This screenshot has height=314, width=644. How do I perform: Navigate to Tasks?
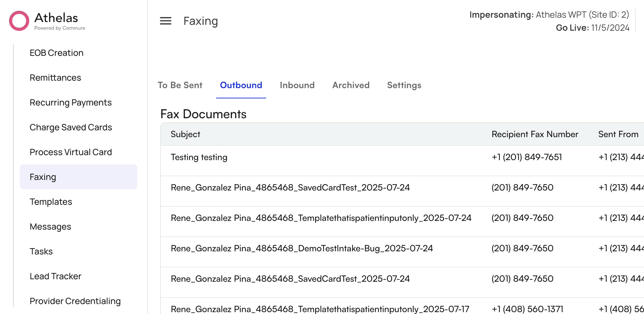tap(41, 251)
